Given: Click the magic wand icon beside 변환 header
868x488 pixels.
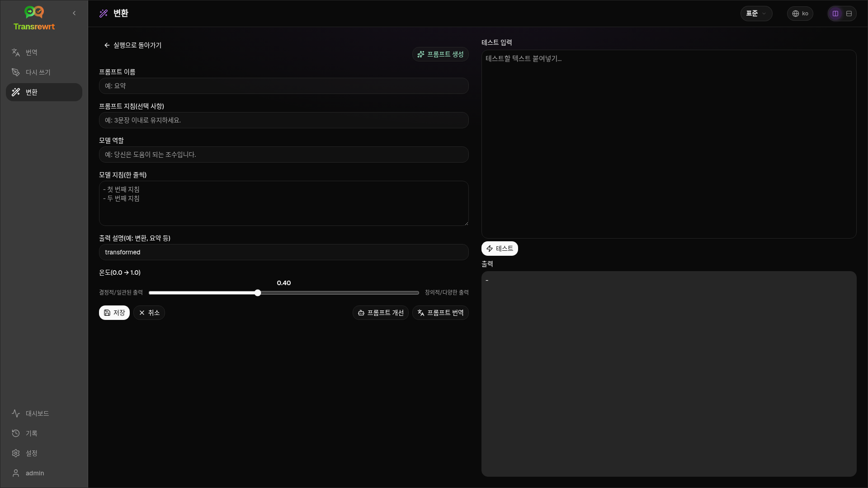Looking at the screenshot, I should point(104,14).
